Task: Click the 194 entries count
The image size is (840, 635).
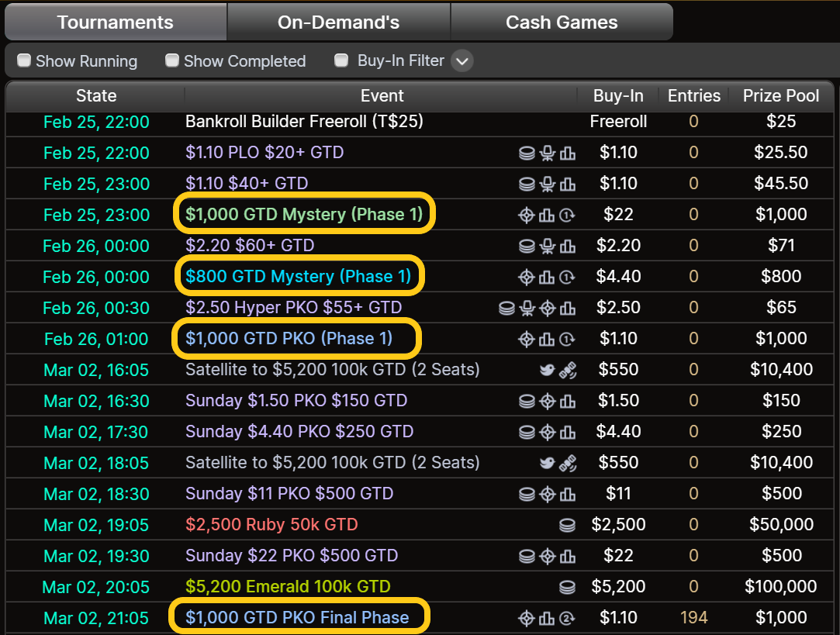Action: 693,619
